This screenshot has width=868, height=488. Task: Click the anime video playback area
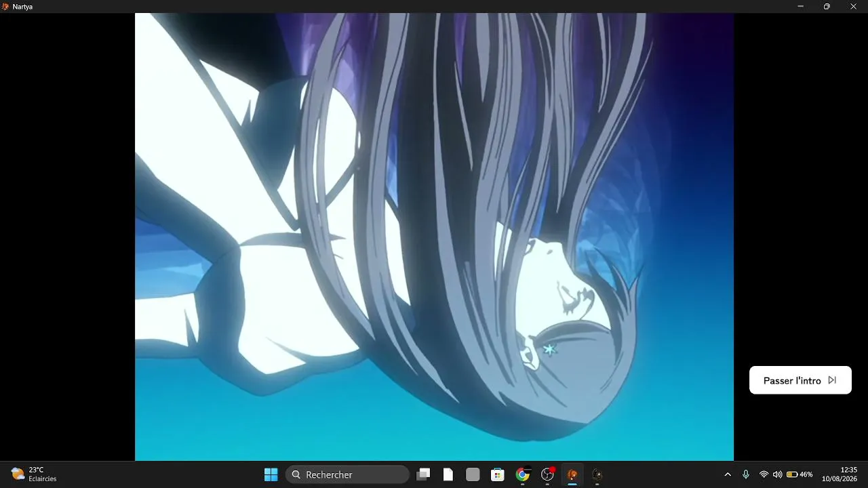(434, 237)
